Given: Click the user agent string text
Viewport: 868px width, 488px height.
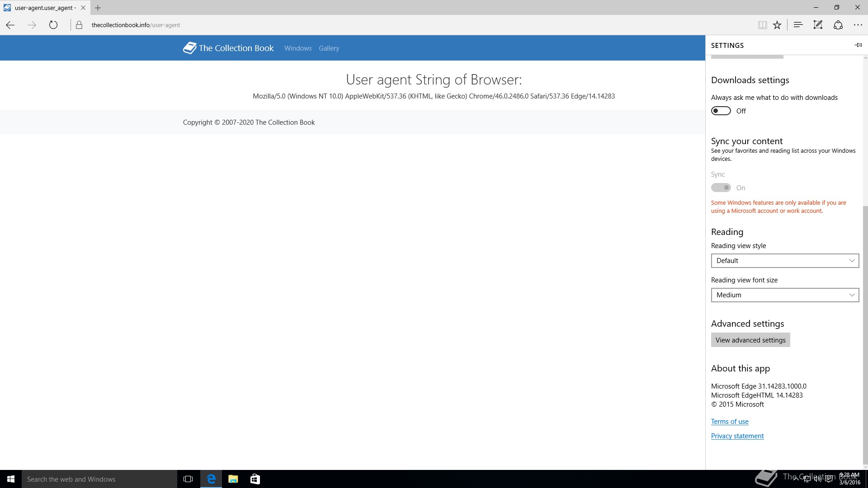Looking at the screenshot, I should pyautogui.click(x=434, y=96).
